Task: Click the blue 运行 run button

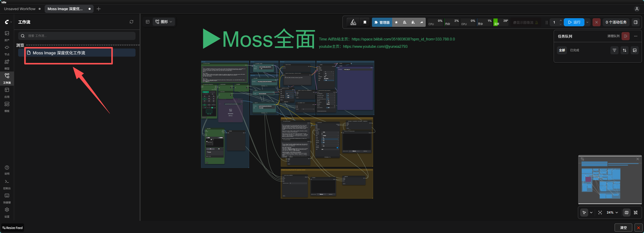Action: point(574,22)
